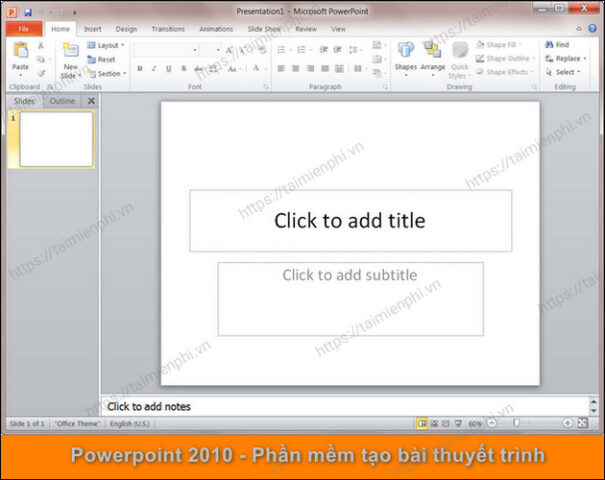Toggle Center text alignment

(296, 69)
